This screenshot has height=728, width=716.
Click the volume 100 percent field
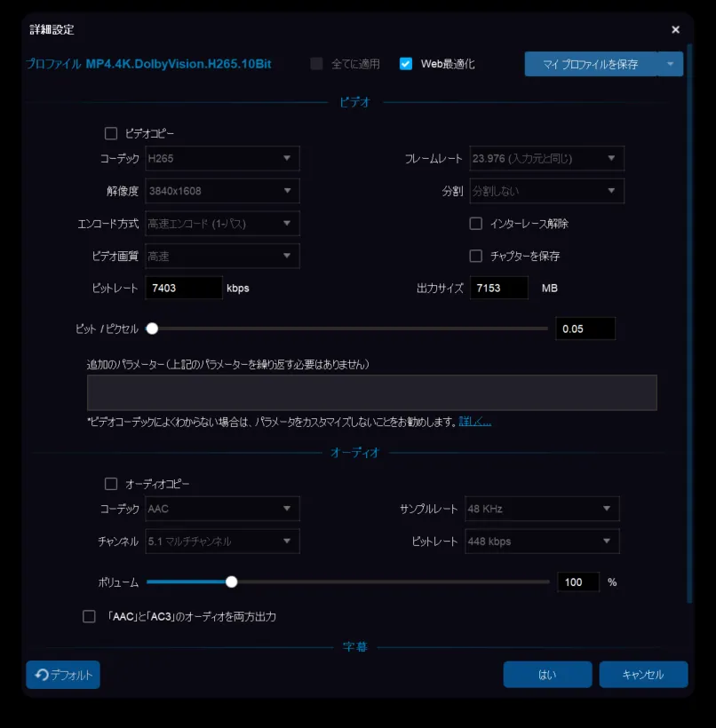(578, 582)
